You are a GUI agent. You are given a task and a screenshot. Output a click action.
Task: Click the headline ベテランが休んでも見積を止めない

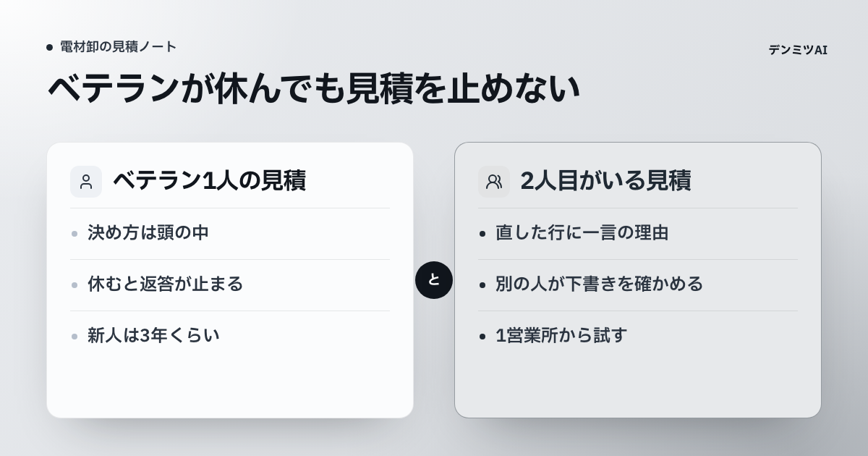(x=314, y=89)
